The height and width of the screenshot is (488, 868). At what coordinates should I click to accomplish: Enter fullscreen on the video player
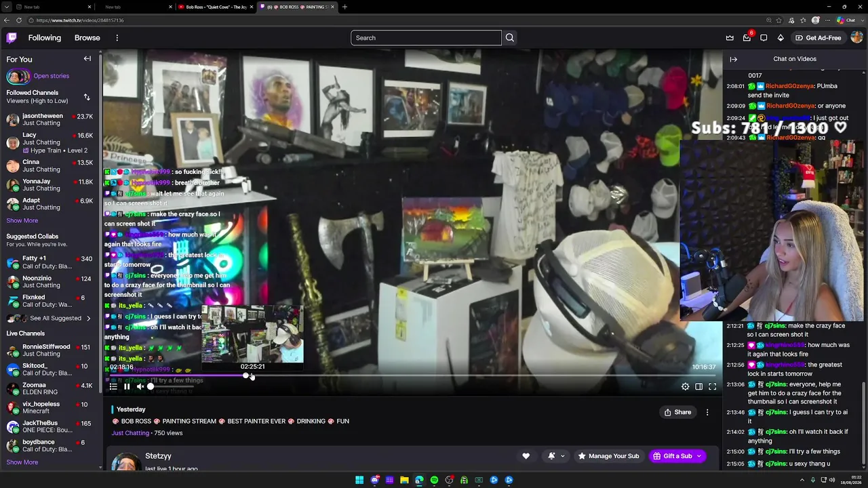click(713, 386)
